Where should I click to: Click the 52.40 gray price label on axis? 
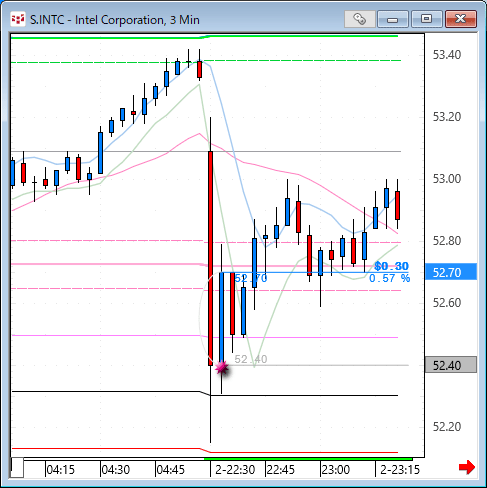(451, 365)
